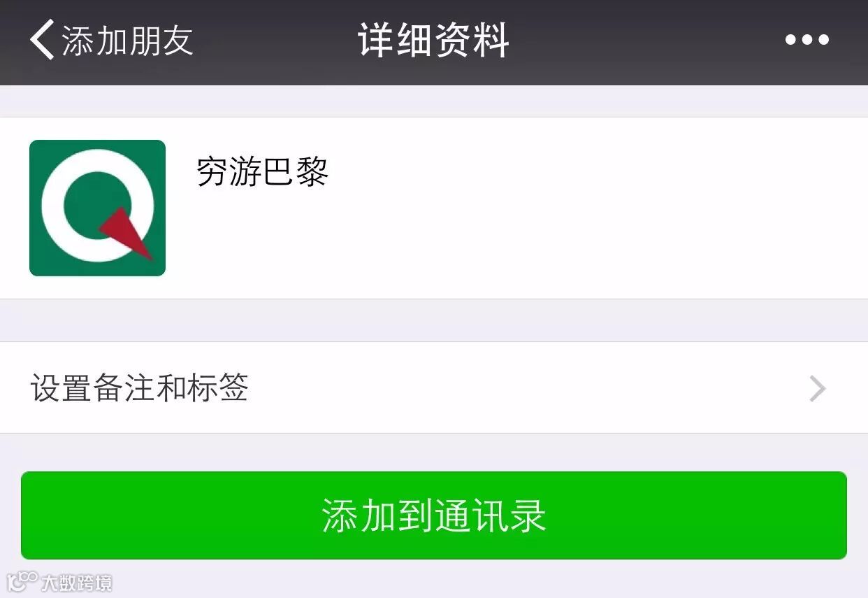Click the 大数跨境 watermark logo icon
This screenshot has width=868, height=598.
click(21, 581)
